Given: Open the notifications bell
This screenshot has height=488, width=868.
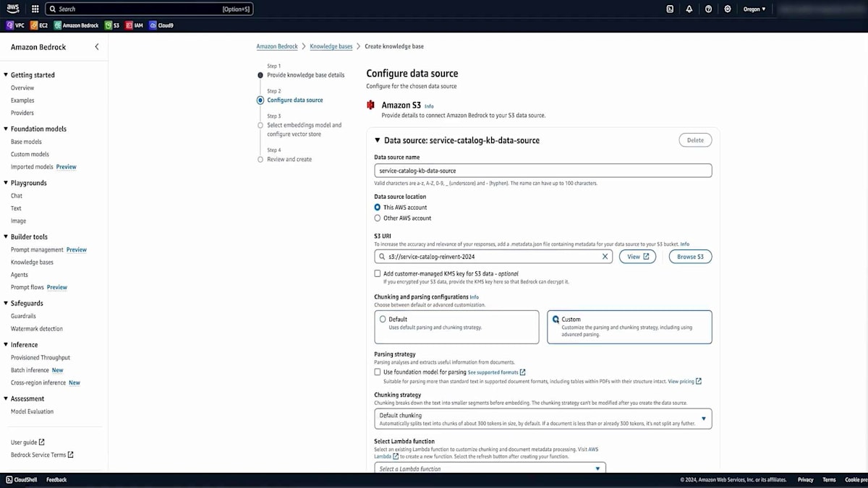Looking at the screenshot, I should click(689, 9).
